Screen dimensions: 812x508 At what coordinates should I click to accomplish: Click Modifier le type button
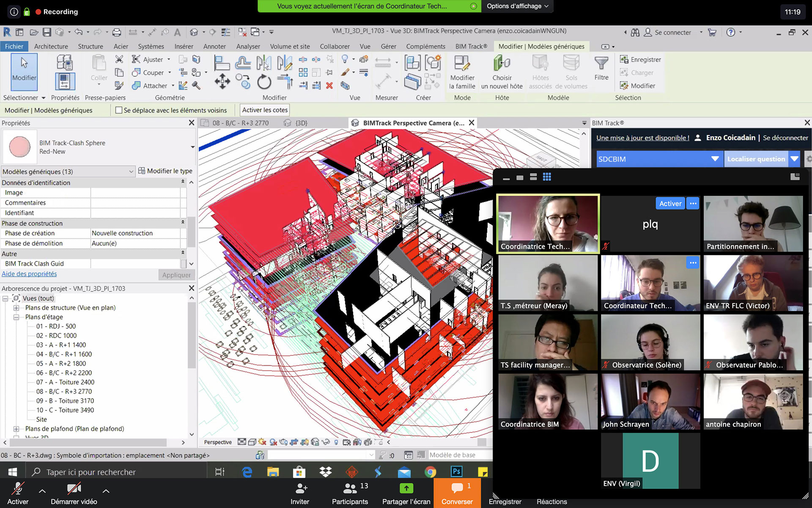165,171
